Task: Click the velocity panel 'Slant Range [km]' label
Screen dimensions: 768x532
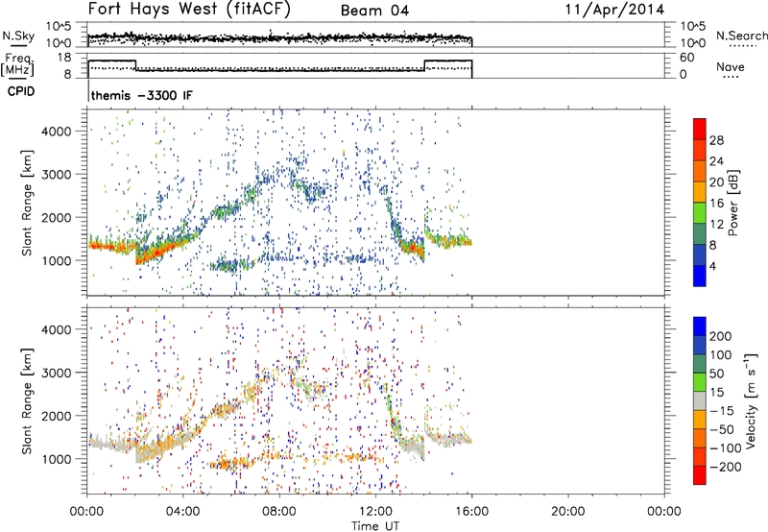Action: point(27,400)
